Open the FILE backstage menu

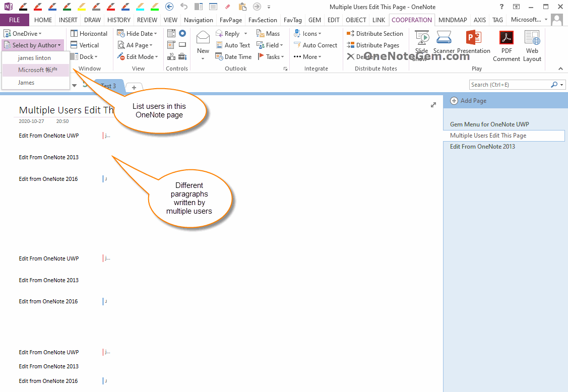[15, 20]
